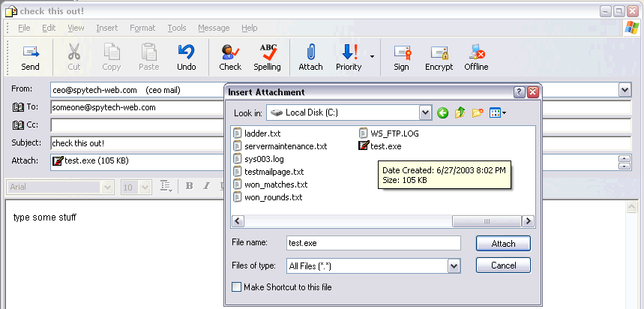
Task: Click the Attach paperclip icon
Action: click(x=310, y=57)
